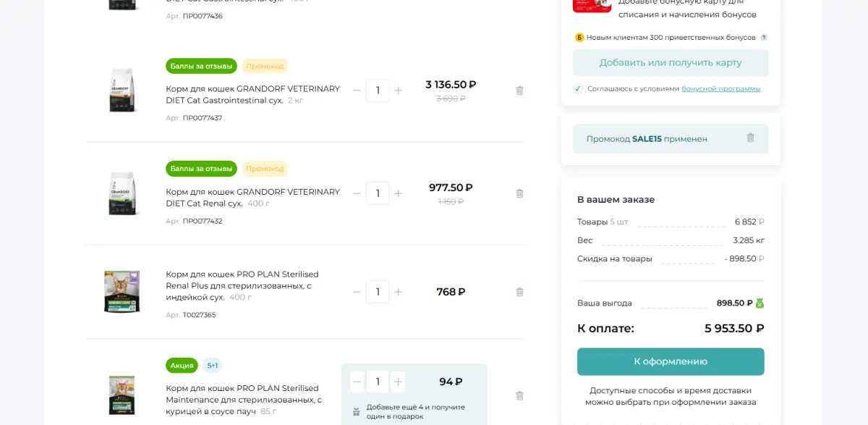Click article number ПР0077437
Screen dimensions: 868x425
click(x=203, y=118)
